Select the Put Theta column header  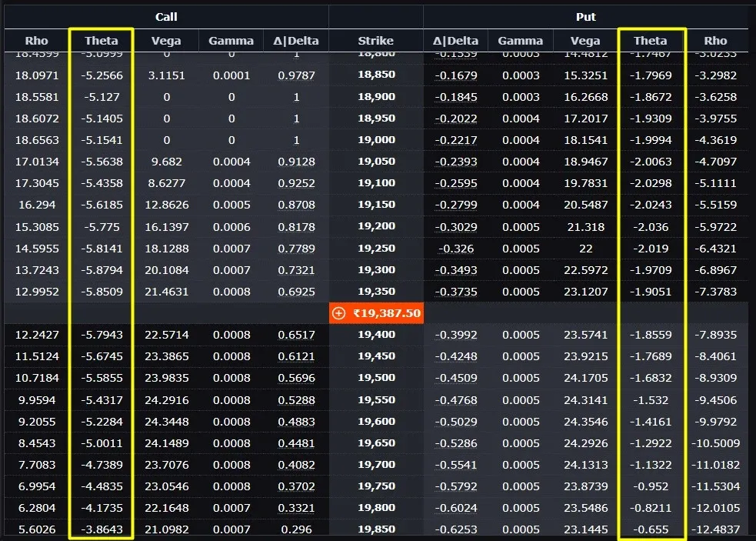(650, 41)
